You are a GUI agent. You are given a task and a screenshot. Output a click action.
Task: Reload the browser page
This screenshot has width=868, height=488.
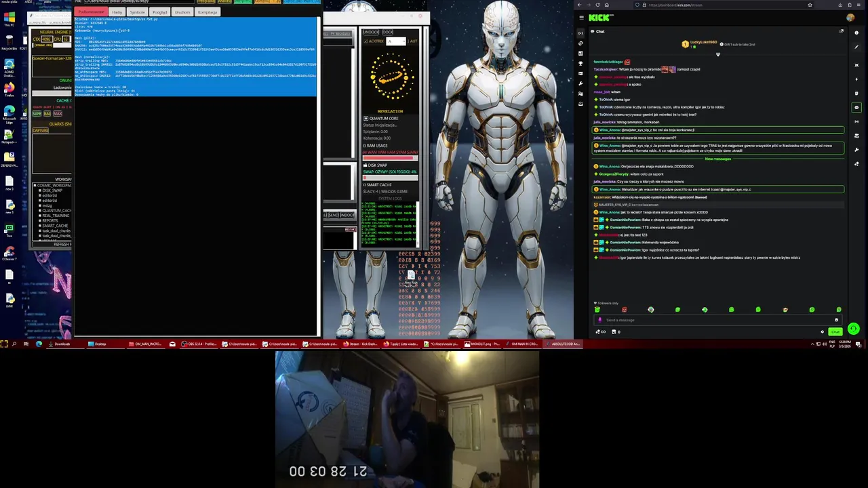coord(597,5)
